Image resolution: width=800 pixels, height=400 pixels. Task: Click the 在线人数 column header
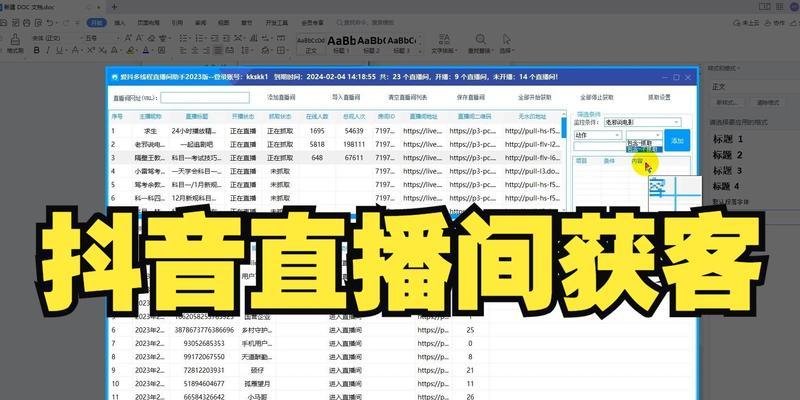316,117
